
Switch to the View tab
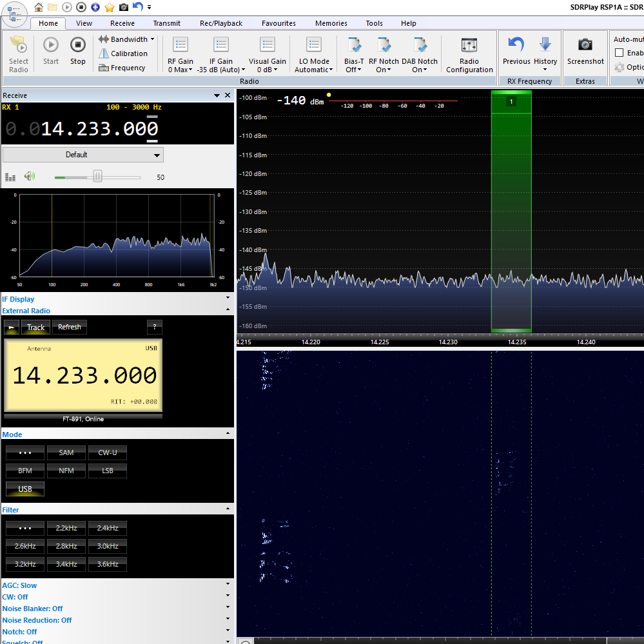pyautogui.click(x=84, y=23)
